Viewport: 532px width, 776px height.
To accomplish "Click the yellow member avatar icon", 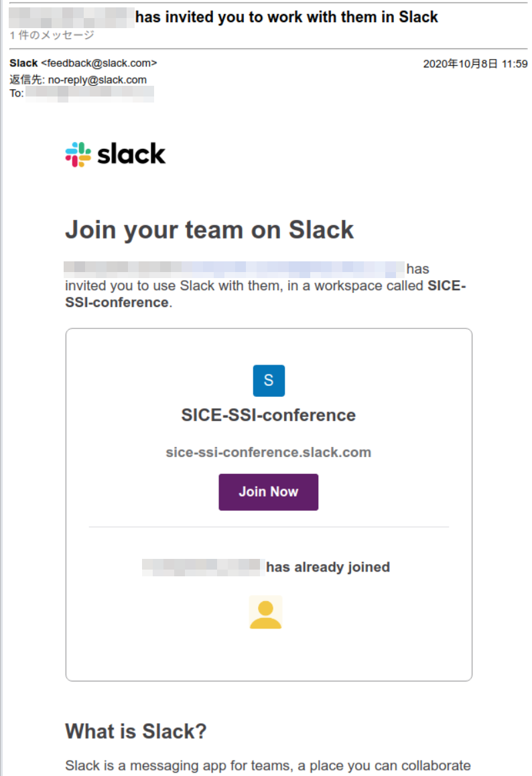I will pos(265,612).
